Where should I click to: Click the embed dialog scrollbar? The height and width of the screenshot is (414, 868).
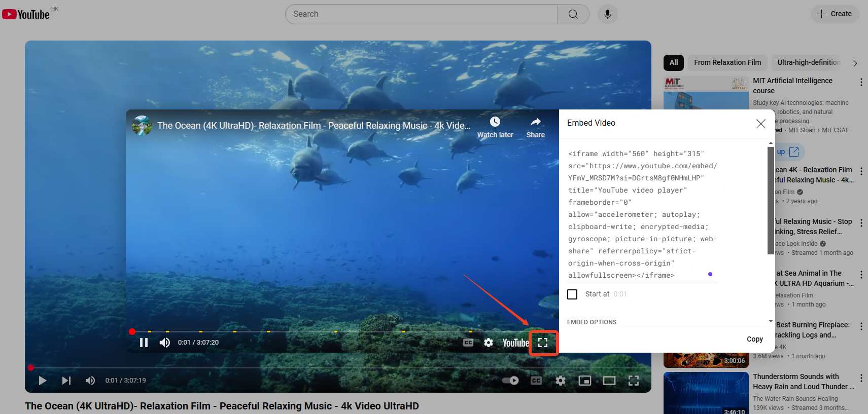point(771,200)
